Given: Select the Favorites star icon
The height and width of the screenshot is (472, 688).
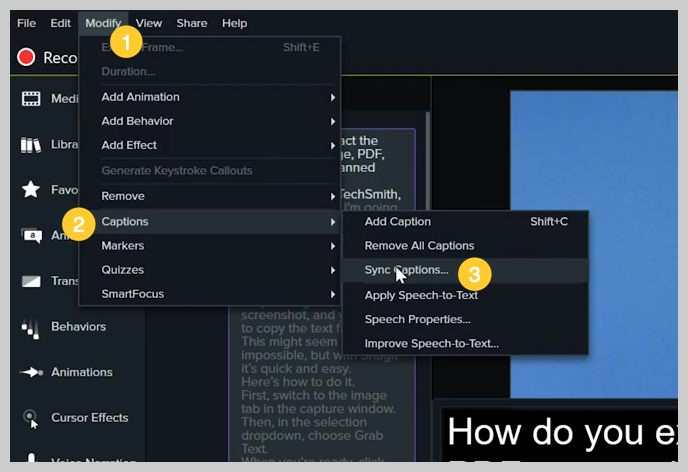Looking at the screenshot, I should coord(31,190).
